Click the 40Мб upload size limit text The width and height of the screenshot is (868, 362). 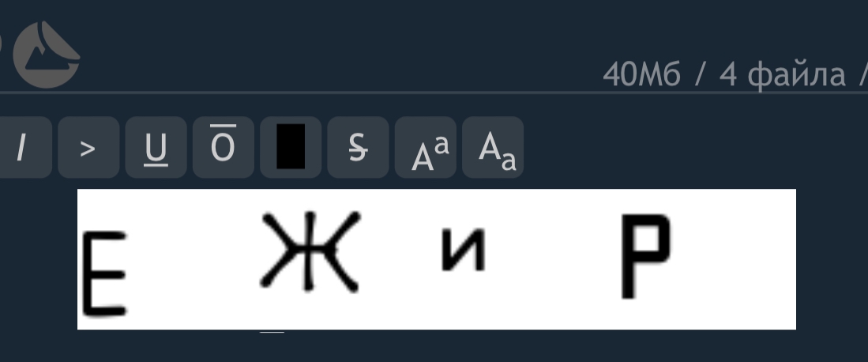(641, 74)
